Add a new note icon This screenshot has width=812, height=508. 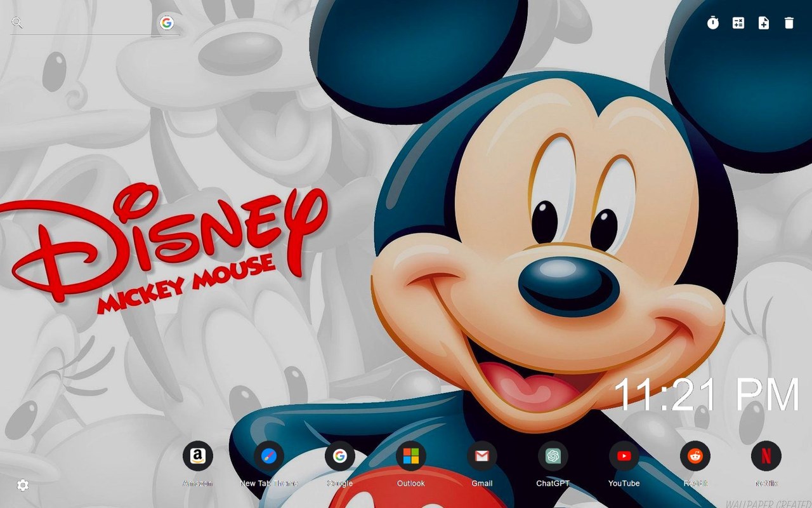tap(764, 23)
